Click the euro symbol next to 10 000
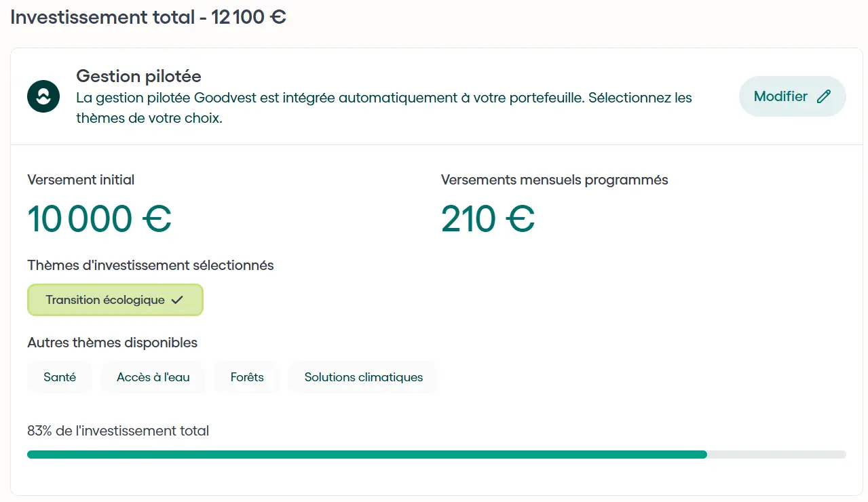 158,218
